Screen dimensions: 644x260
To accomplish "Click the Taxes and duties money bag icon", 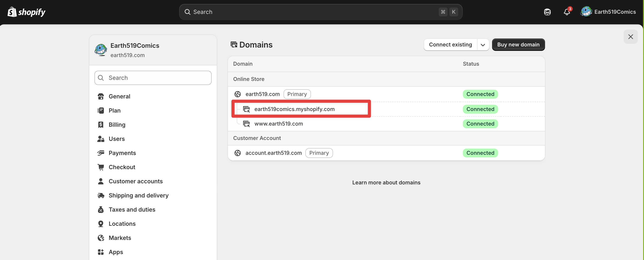I will (x=101, y=209).
